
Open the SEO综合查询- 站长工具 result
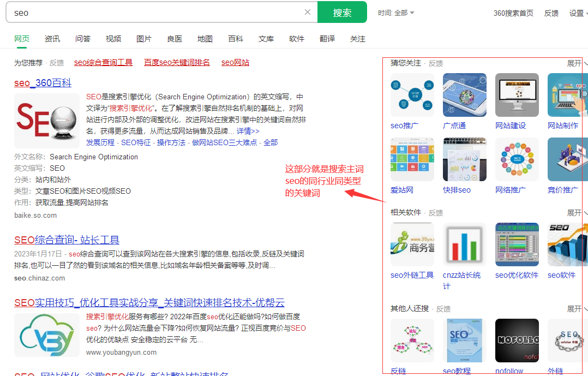tap(67, 240)
